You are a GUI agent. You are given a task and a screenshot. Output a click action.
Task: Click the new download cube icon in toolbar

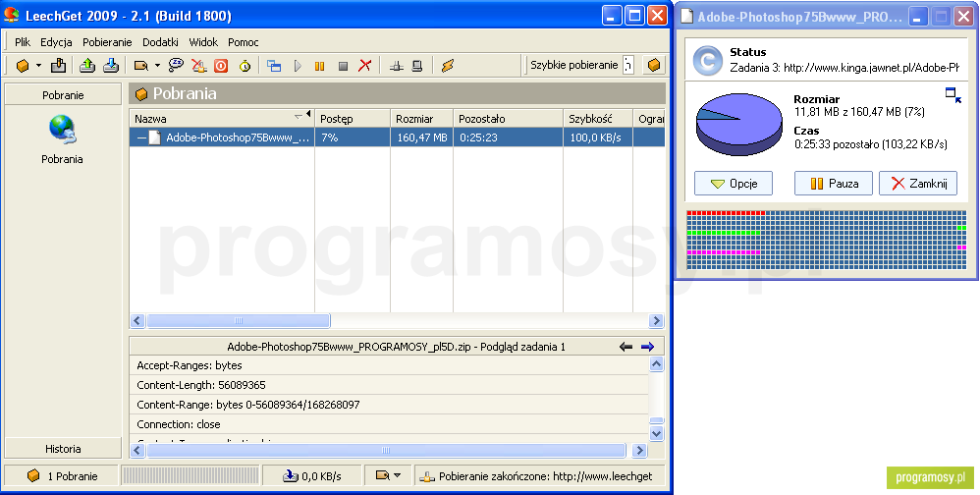23,65
